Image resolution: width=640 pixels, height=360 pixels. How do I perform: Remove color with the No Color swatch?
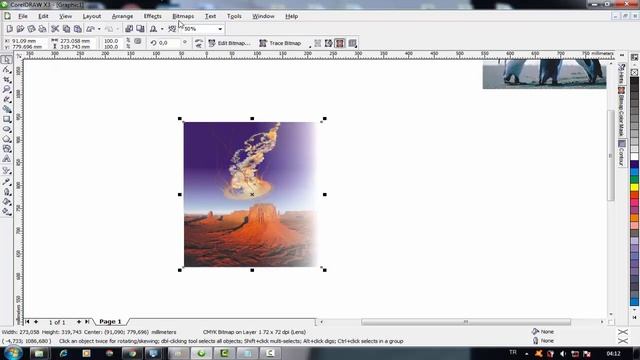pos(634,72)
